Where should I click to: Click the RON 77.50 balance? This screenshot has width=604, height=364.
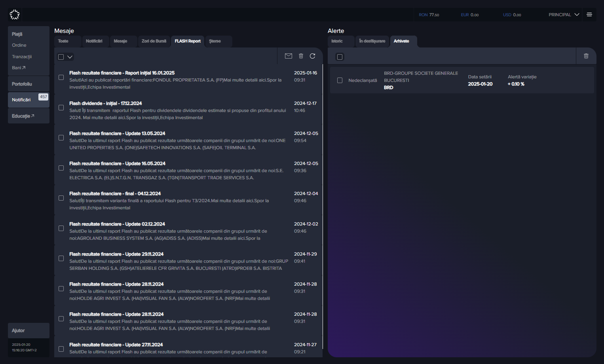click(x=429, y=15)
